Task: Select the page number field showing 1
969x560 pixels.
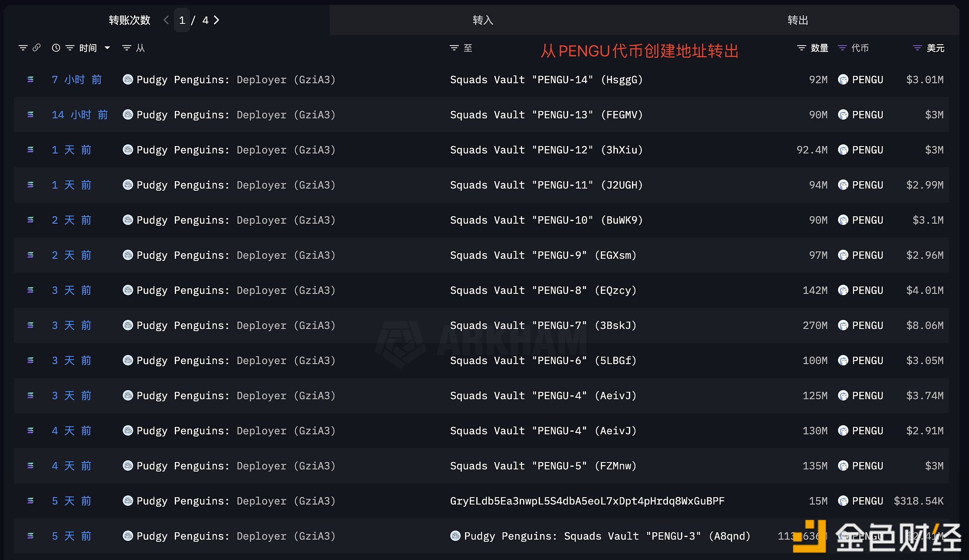Action: point(182,20)
